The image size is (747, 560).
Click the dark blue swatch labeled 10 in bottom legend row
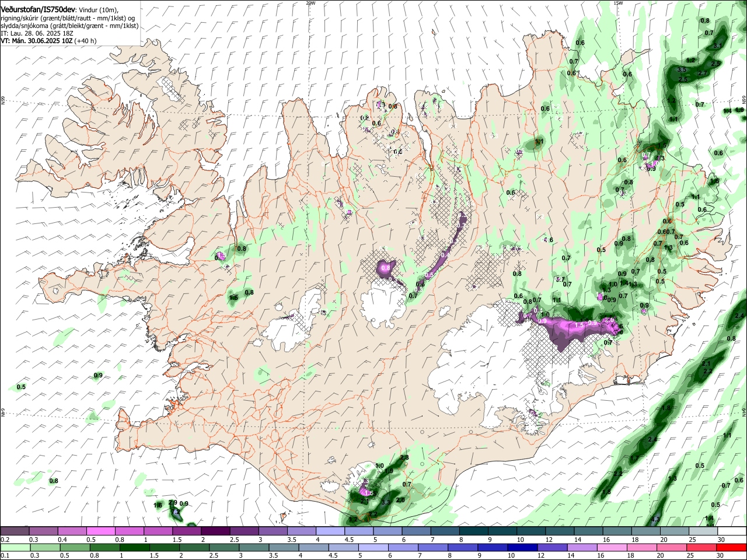[522, 548]
